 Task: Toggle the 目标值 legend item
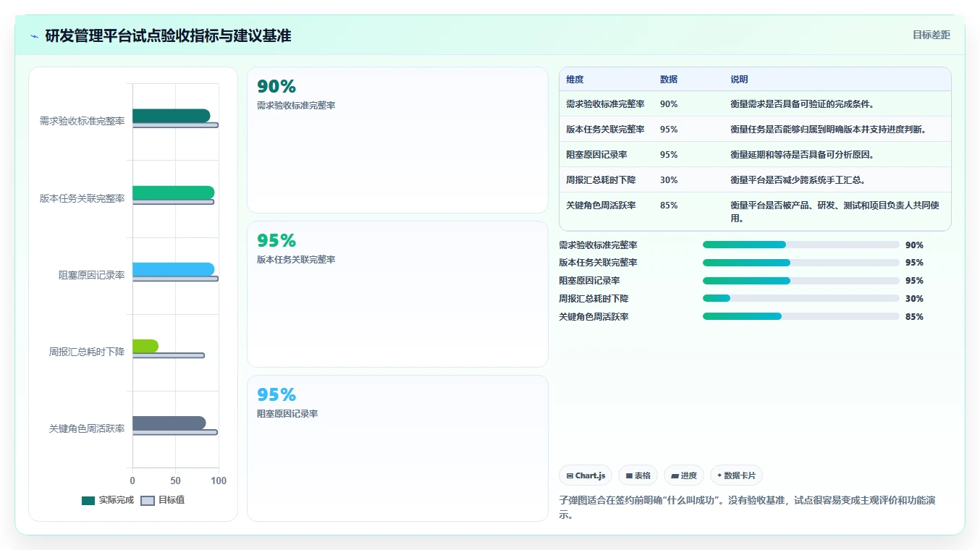pyautogui.click(x=163, y=500)
